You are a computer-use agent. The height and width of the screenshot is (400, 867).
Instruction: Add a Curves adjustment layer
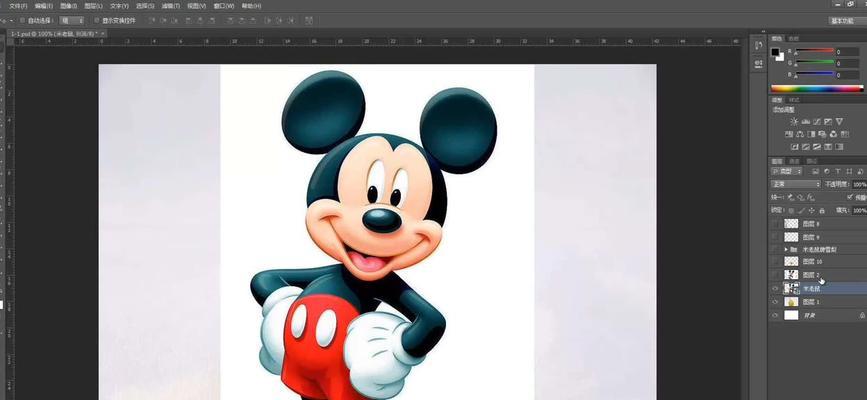(x=817, y=121)
